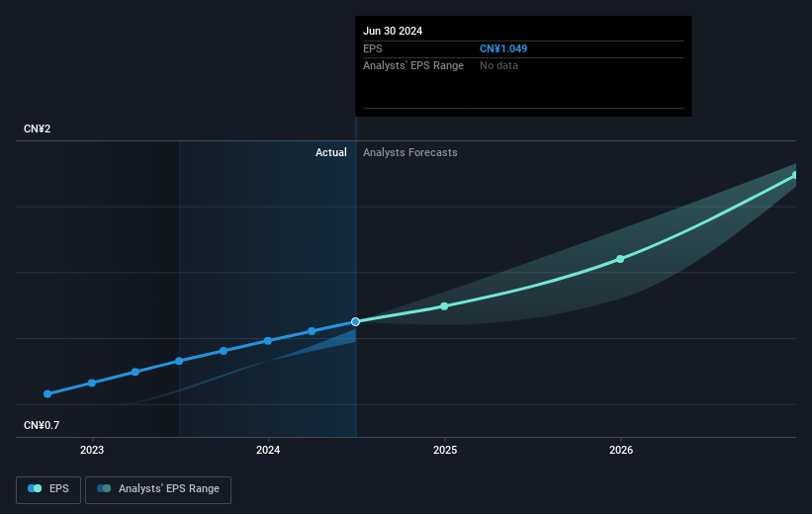Click the CN¥0.7 y-axis label
This screenshot has height=514, width=812.
tap(42, 425)
